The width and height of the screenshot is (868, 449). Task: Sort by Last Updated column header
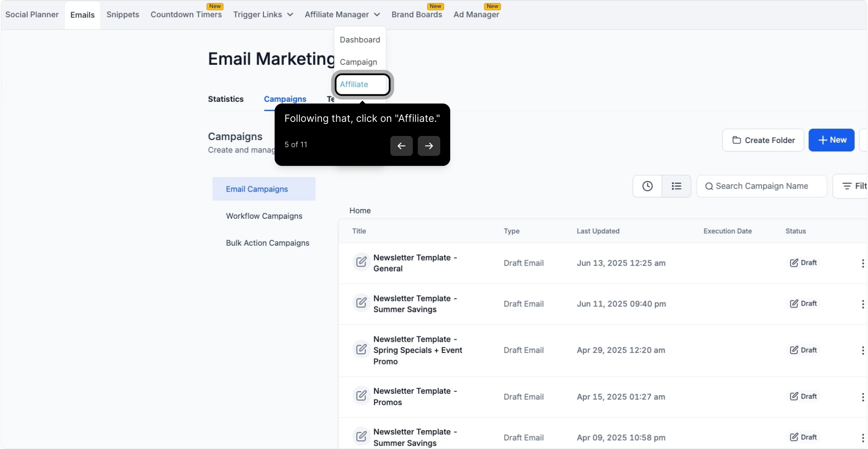(598, 231)
